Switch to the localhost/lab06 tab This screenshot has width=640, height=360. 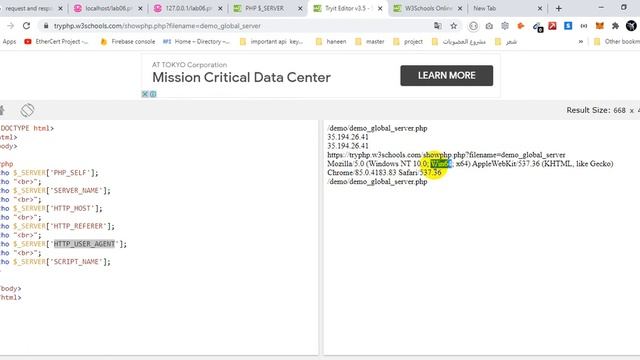[108, 8]
